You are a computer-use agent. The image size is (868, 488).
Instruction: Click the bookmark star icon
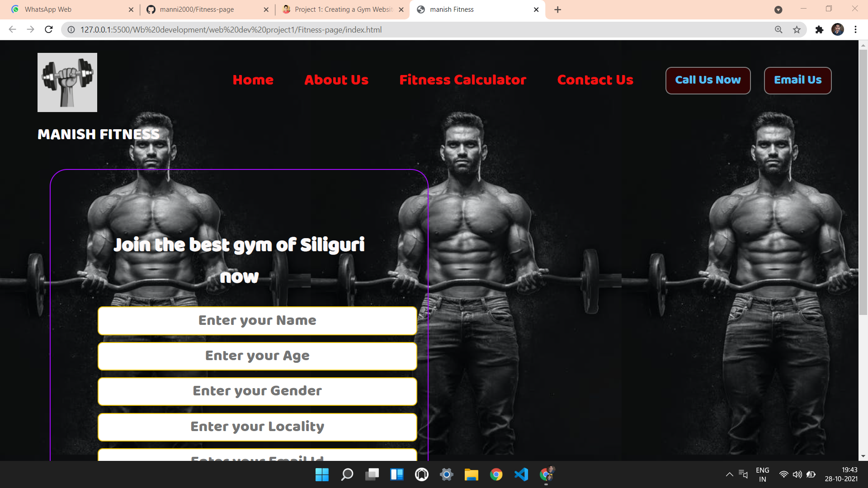click(797, 30)
